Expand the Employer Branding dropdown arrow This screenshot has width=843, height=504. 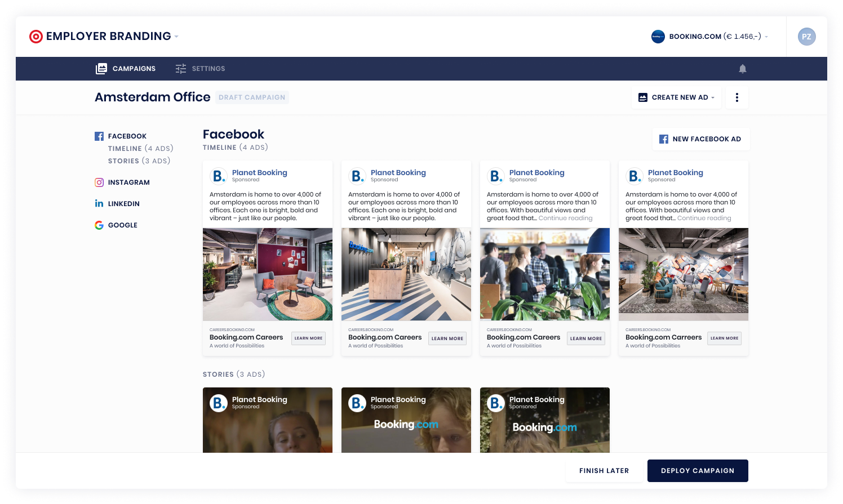tap(176, 37)
